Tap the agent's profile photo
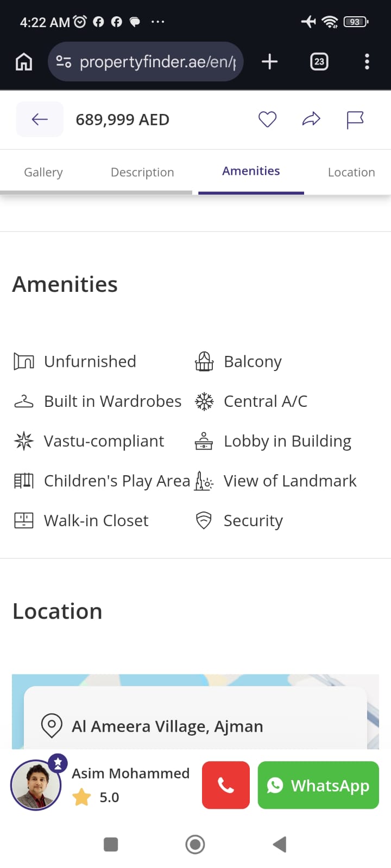This screenshot has height=868, width=391. pyautogui.click(x=36, y=785)
